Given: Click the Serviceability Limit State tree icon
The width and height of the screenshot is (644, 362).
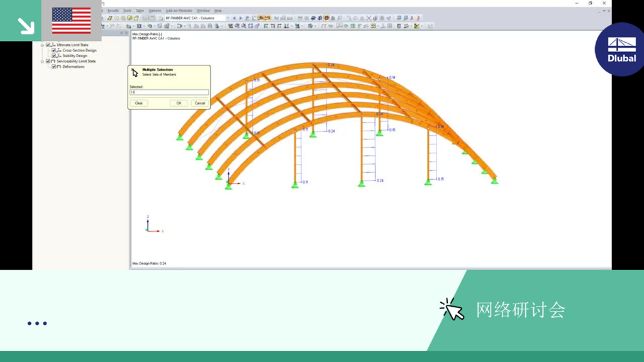Looking at the screenshot, I should [x=53, y=61].
